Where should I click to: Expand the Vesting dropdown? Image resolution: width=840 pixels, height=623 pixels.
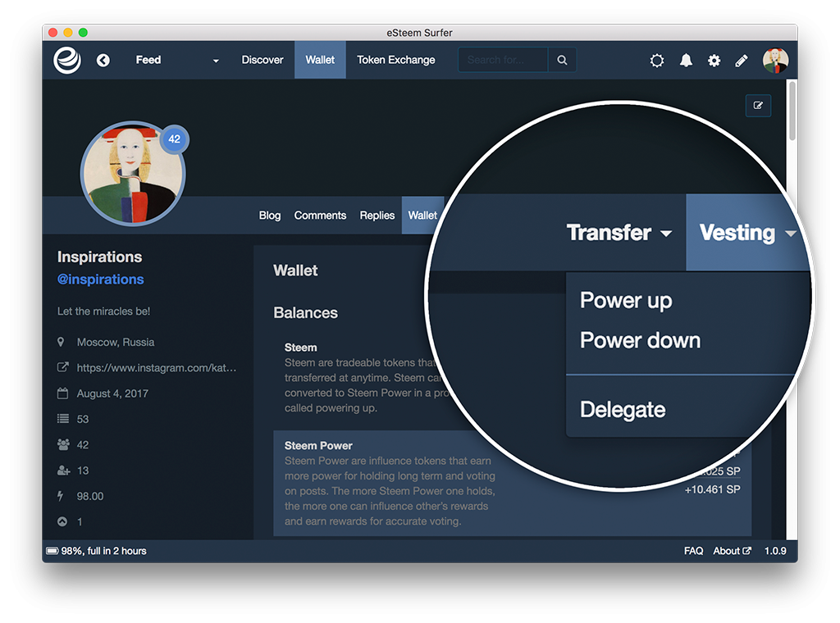coord(746,232)
